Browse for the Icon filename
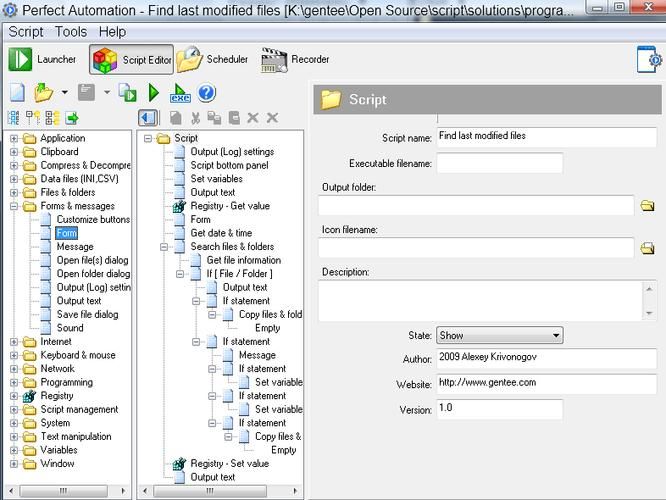The image size is (666, 500). [647, 248]
